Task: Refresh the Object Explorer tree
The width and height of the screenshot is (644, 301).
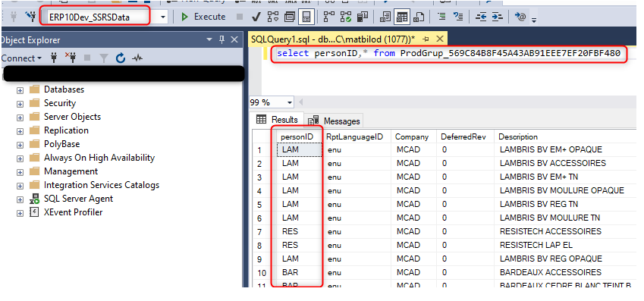Action: (121, 58)
